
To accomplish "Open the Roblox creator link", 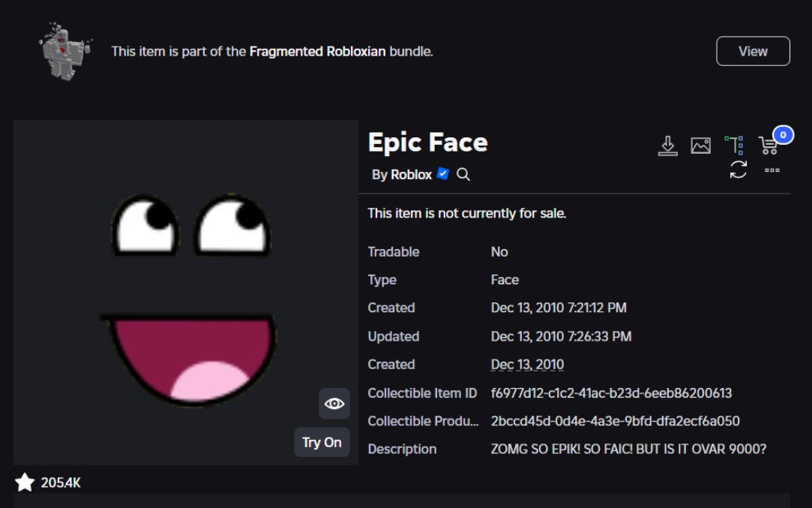I will tap(411, 175).
